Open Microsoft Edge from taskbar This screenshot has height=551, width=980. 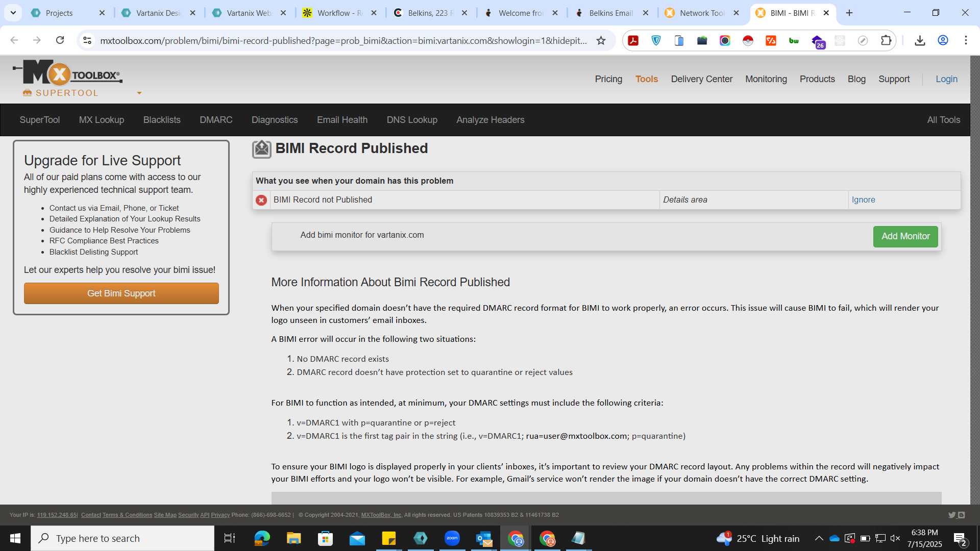pos(262,538)
